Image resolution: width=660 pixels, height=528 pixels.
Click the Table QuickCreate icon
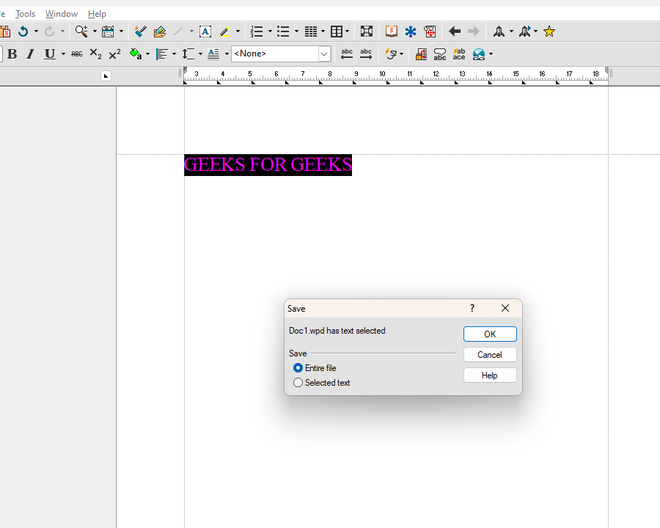(x=336, y=32)
